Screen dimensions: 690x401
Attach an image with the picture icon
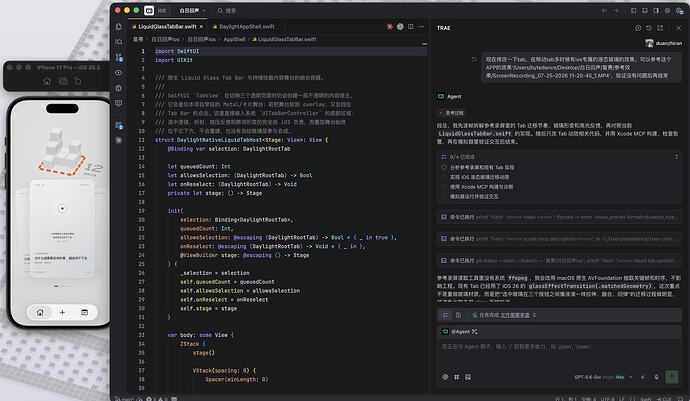[x=468, y=377]
